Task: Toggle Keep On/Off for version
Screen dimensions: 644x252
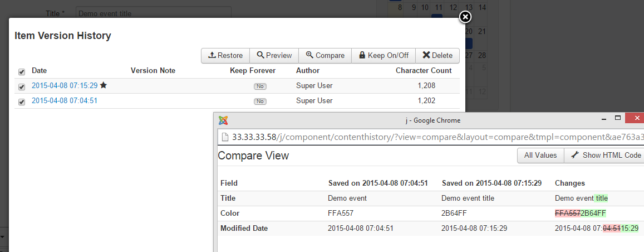Action: tap(384, 55)
